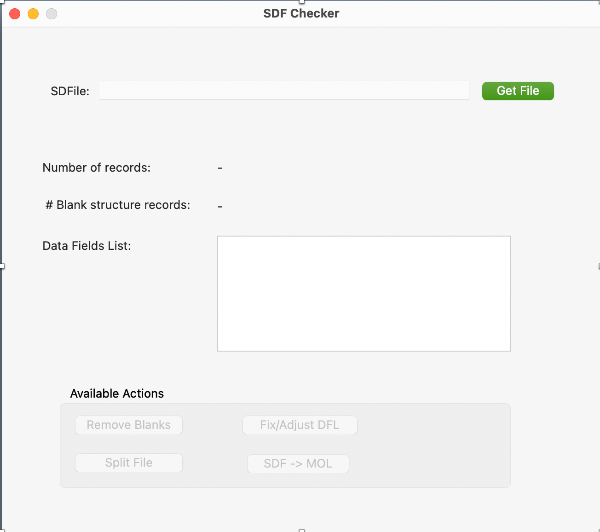This screenshot has height=532, width=600.
Task: Click the Available Actions heading
Action: pyautogui.click(x=117, y=393)
